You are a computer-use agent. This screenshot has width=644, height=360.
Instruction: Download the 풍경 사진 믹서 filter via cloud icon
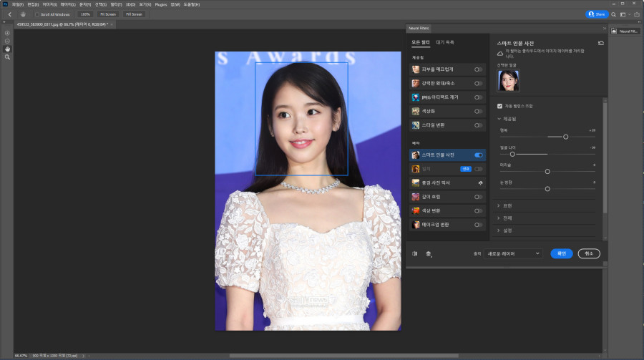(480, 183)
